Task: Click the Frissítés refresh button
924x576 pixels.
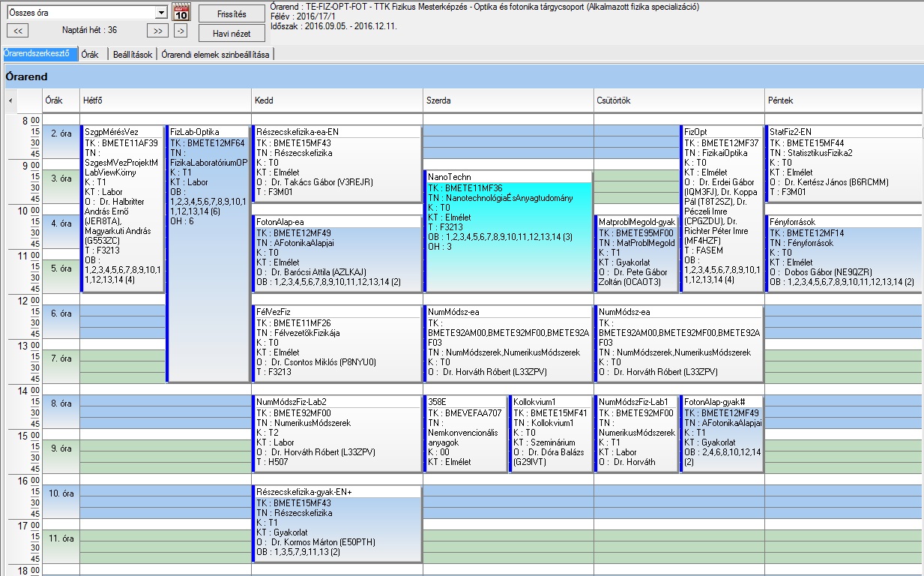Action: tap(232, 13)
